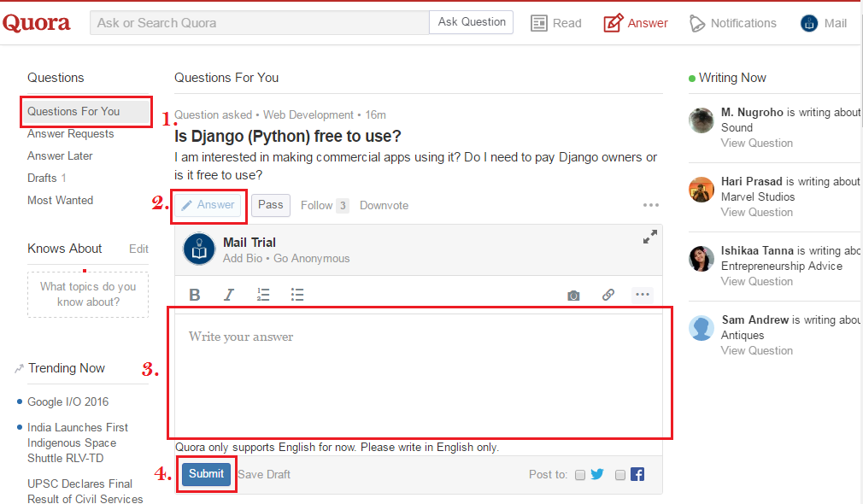Screen dimensions: 863x504
Task: Apply italic formatting in editor
Action: click(229, 295)
